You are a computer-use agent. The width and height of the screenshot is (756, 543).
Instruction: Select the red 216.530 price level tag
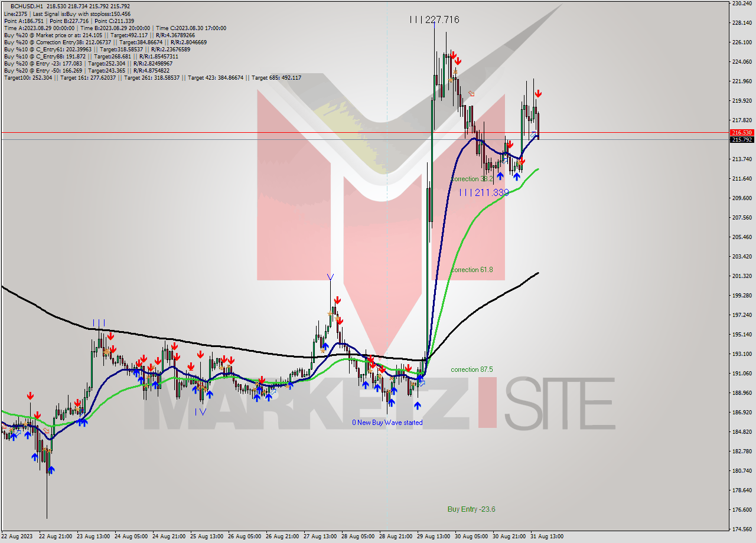pyautogui.click(x=742, y=133)
